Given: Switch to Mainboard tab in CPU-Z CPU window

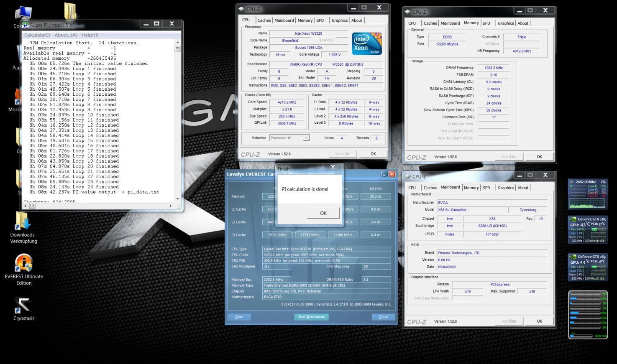Looking at the screenshot, I should tap(284, 20).
